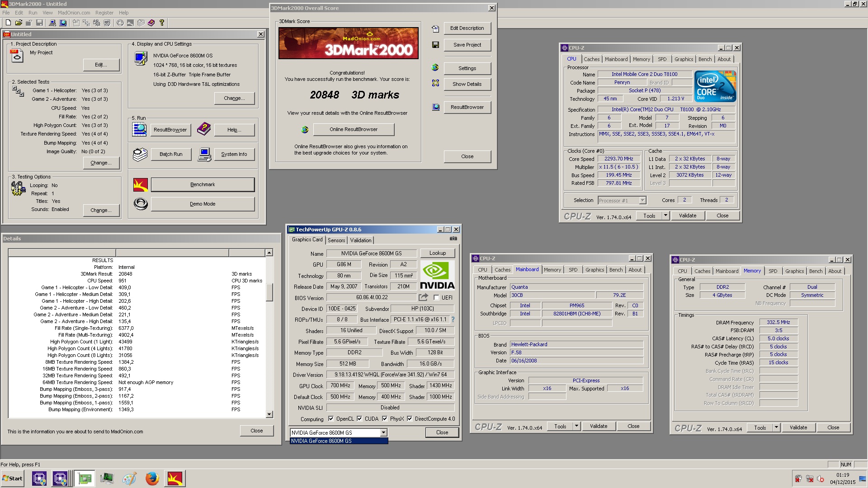Screen dimensions: 868x488
Task: Click the New project toolbar icon
Action: (x=8, y=23)
